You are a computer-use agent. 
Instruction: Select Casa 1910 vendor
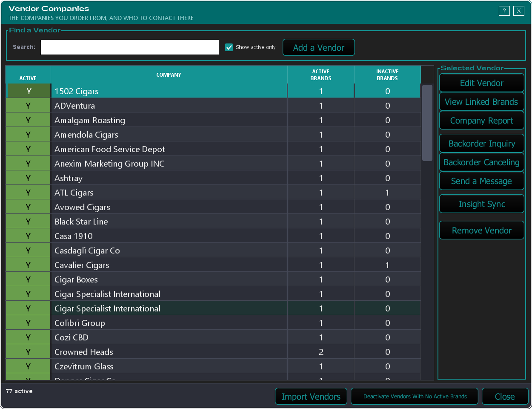pos(213,236)
